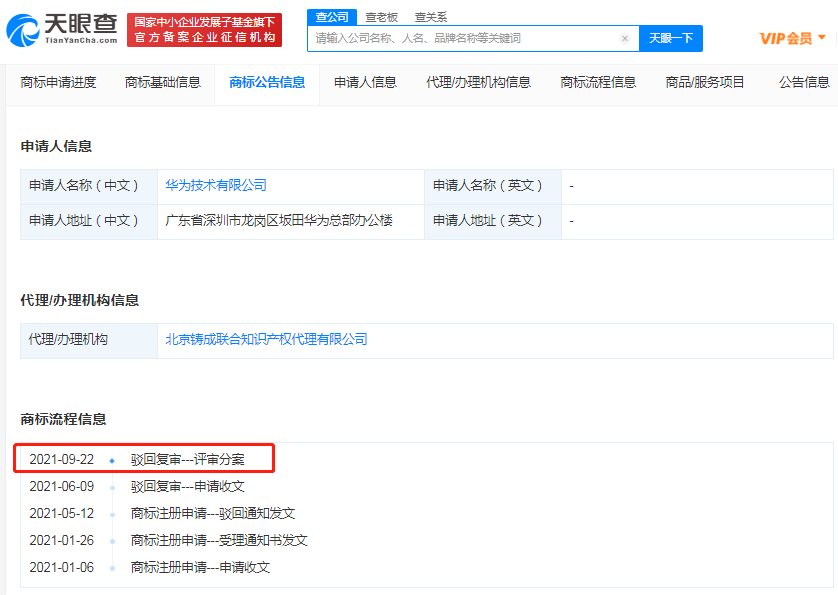Open the 商品/服务项目 tab
Viewport: 838px width, 595px height.
tap(705, 82)
